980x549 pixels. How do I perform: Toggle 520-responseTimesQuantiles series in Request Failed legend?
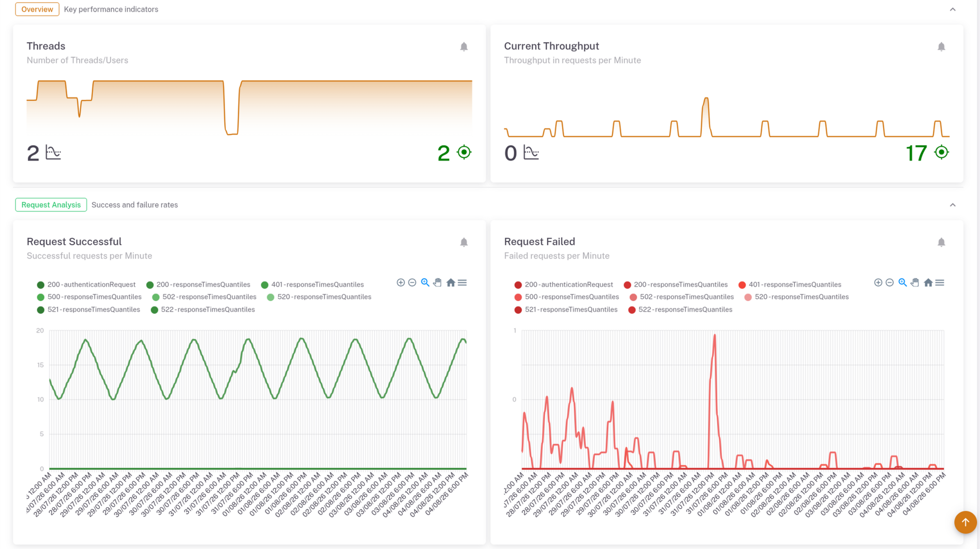coord(797,297)
